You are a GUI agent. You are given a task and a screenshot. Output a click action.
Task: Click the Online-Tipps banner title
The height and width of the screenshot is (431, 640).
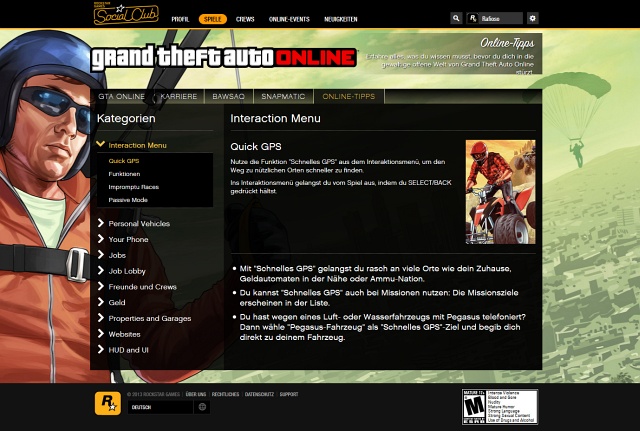click(x=507, y=43)
